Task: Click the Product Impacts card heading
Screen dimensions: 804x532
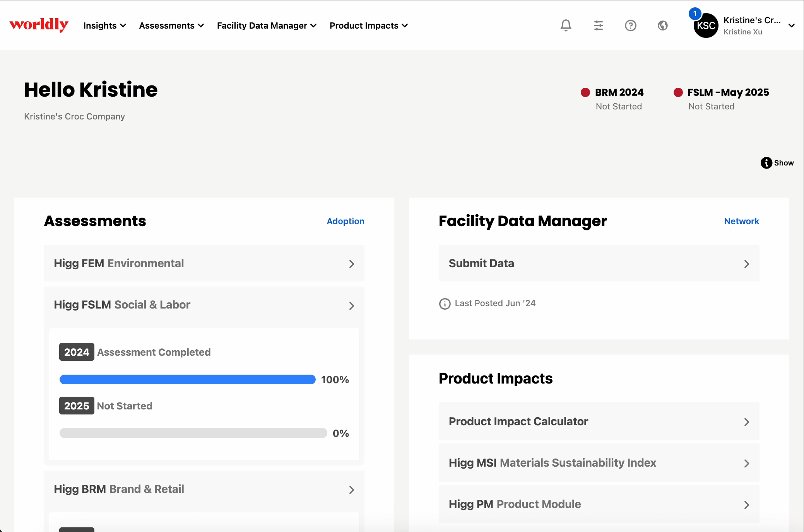Action: pyautogui.click(x=496, y=379)
